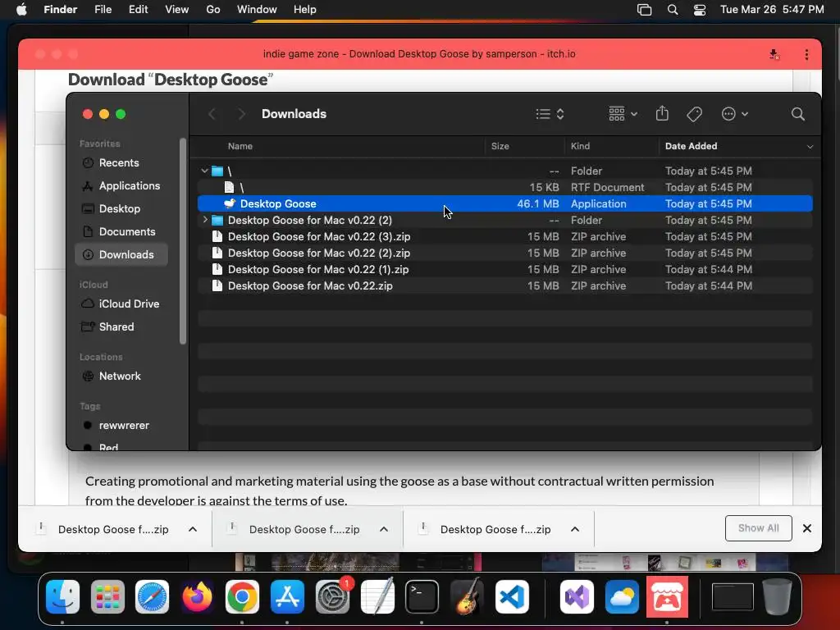Image resolution: width=840 pixels, height=630 pixels.
Task: Go back in the Finder window
Action: coord(212,114)
